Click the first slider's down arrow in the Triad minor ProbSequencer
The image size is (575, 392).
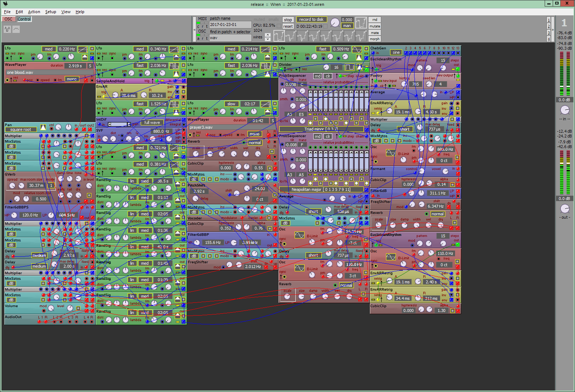click(310, 109)
